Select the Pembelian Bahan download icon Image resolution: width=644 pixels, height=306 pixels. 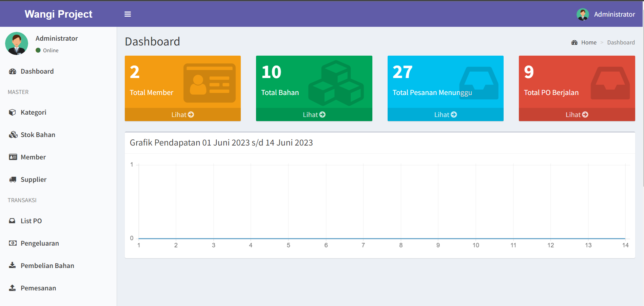point(13,266)
